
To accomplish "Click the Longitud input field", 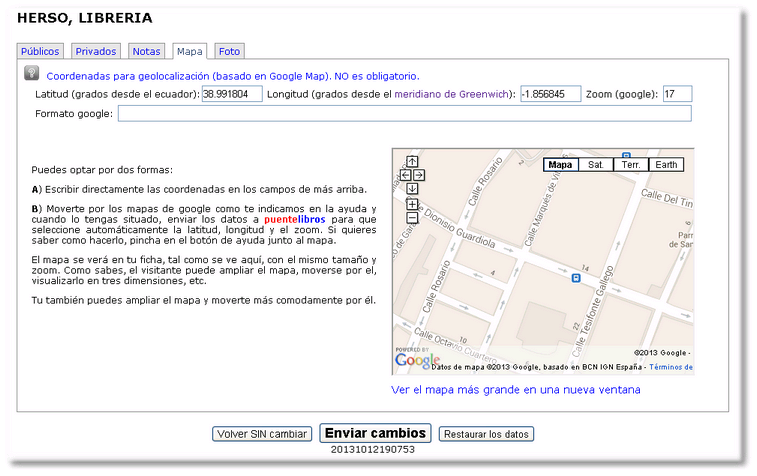I will point(551,94).
